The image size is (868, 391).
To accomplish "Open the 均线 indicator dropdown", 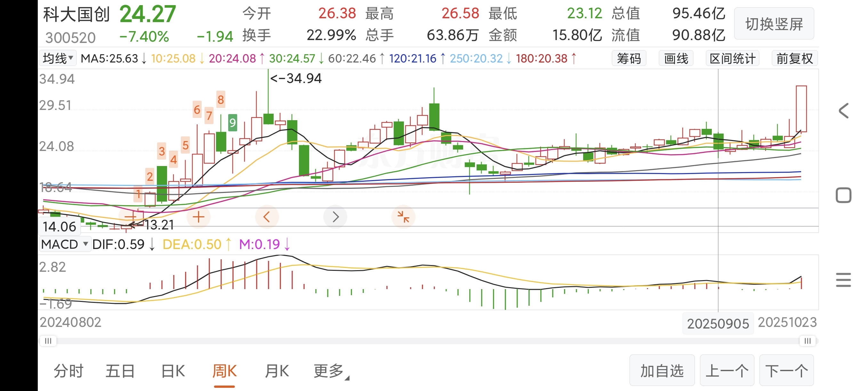I will tap(58, 58).
